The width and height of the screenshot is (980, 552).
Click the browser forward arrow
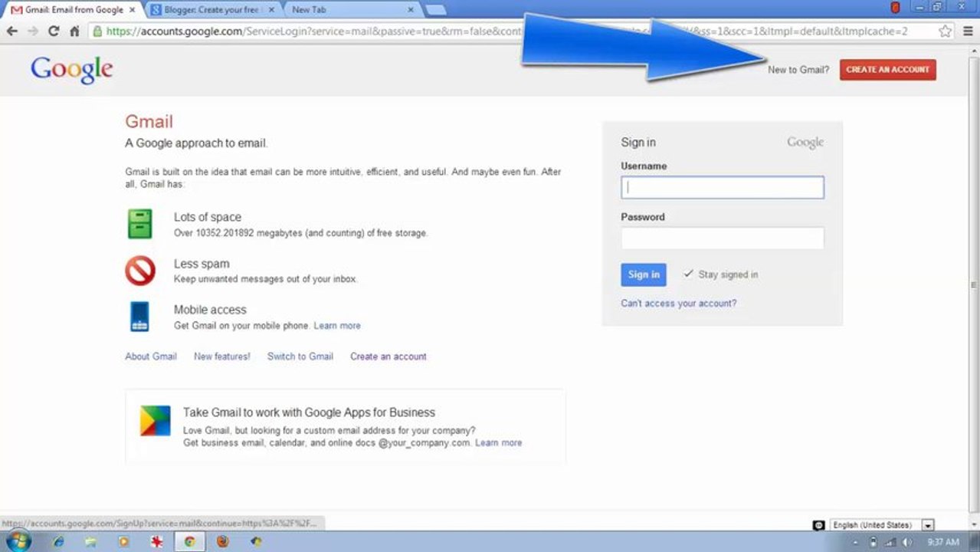pyautogui.click(x=33, y=31)
